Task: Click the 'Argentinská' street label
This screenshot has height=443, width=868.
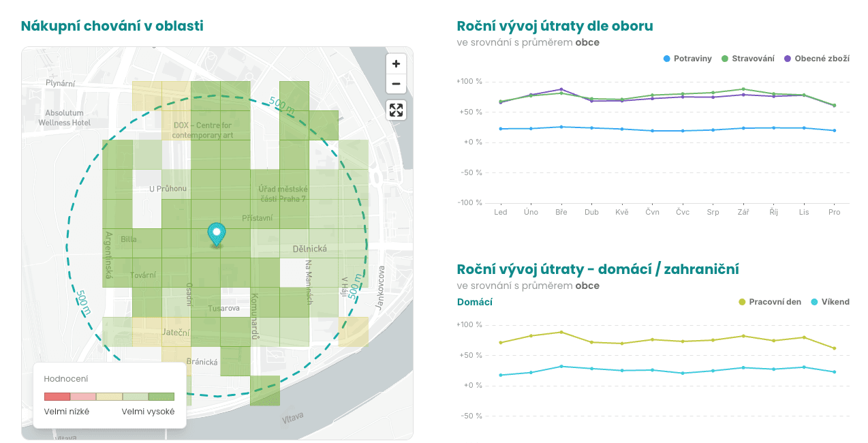Action: pos(108,256)
